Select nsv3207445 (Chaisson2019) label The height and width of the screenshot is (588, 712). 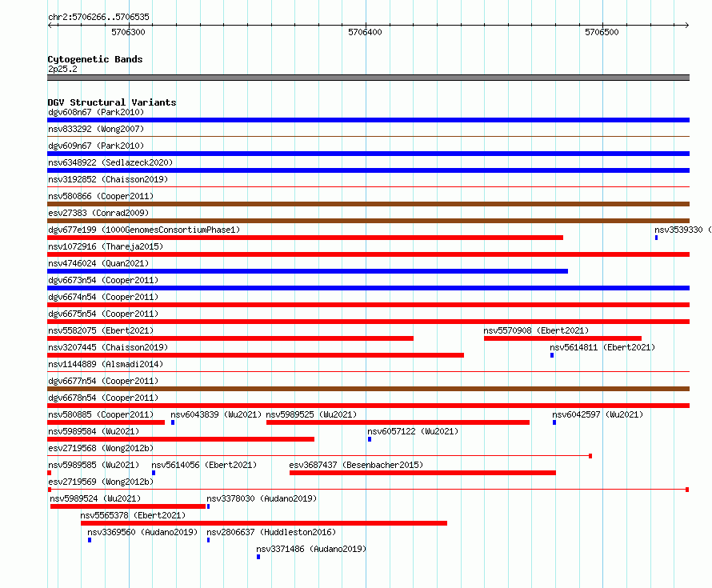[108, 347]
